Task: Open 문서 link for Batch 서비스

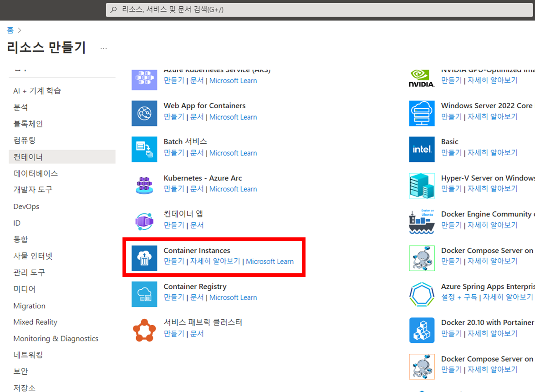Action: pos(197,153)
